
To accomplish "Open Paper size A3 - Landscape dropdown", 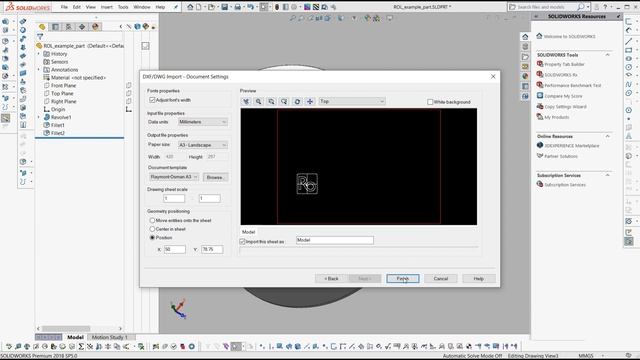I will pyautogui.click(x=202, y=145).
